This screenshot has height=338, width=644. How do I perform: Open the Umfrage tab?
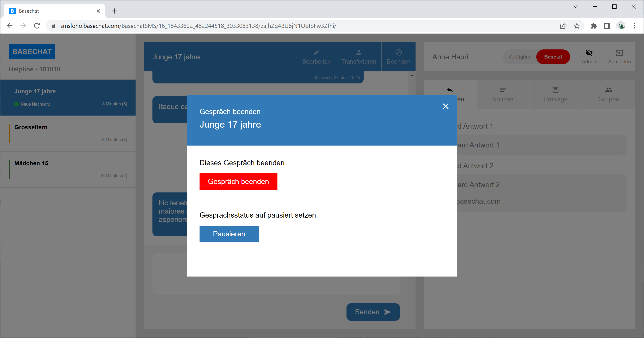click(555, 95)
